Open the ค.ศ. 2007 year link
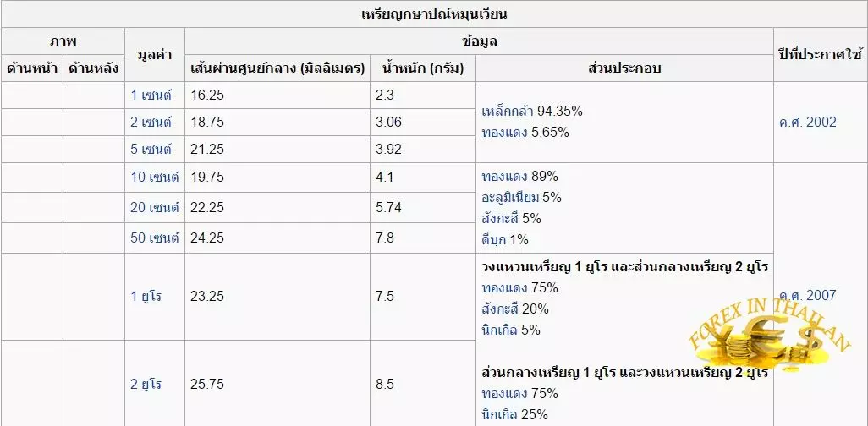The width and height of the screenshot is (868, 426). pyautogui.click(x=808, y=296)
